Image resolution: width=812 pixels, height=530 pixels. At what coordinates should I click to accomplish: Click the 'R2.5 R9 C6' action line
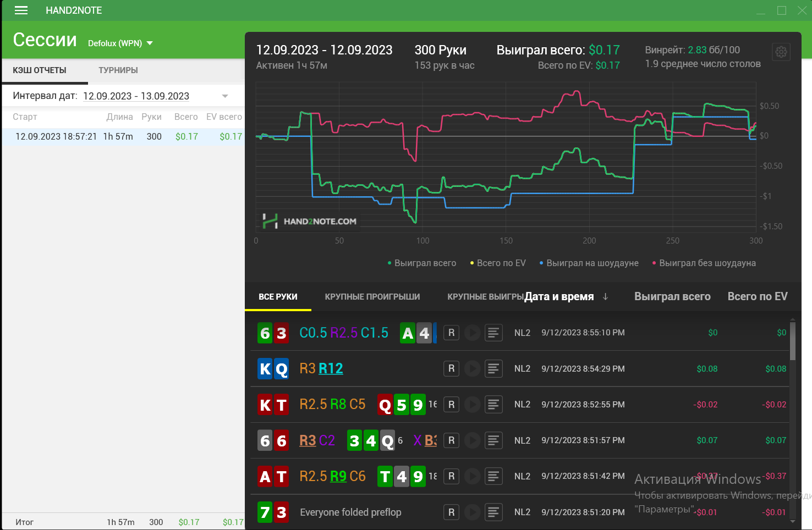point(332,476)
